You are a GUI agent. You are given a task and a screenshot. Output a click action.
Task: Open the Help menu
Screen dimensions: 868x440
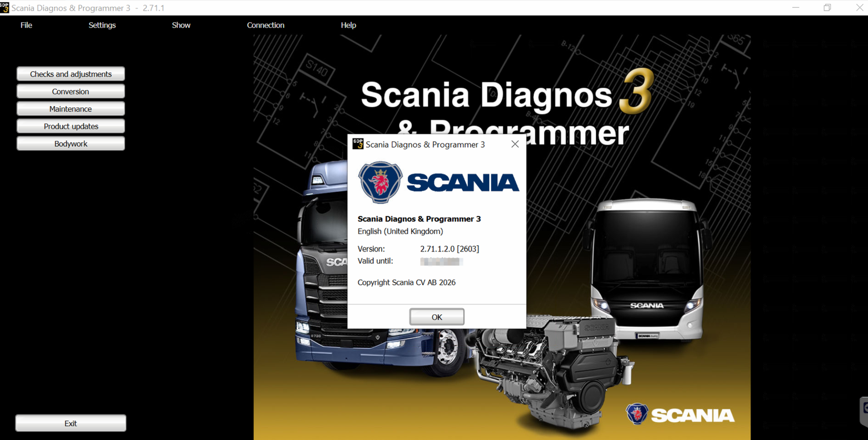[x=348, y=25]
